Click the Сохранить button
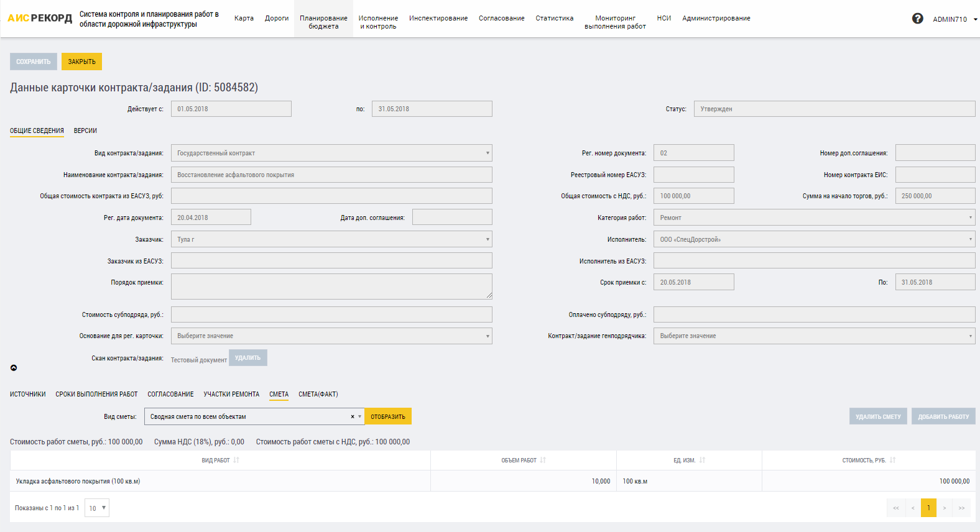The width and height of the screenshot is (980, 532). point(34,62)
